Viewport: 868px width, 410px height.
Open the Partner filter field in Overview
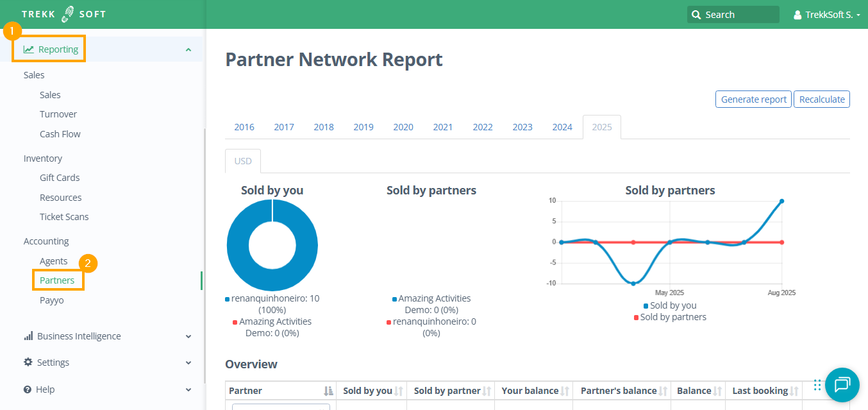[281, 407]
